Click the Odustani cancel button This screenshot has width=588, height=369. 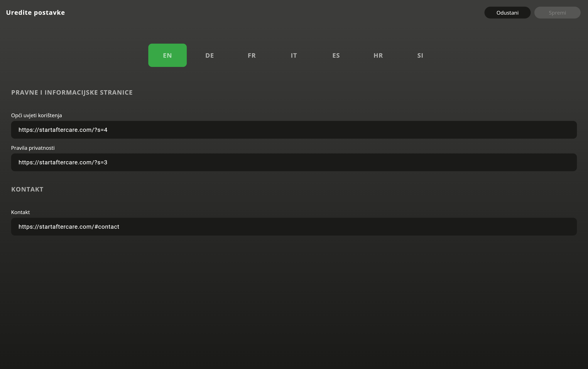[507, 13]
